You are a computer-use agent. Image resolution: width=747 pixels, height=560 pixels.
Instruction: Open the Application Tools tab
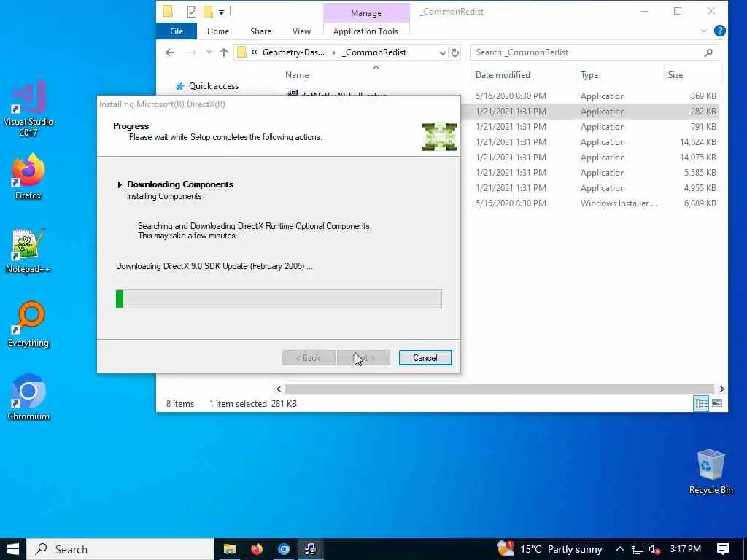point(365,31)
